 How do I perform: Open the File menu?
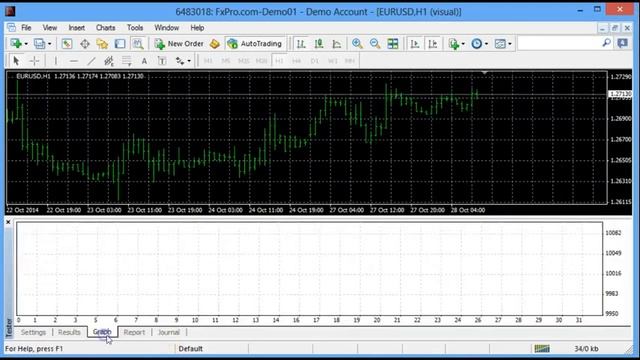26,28
